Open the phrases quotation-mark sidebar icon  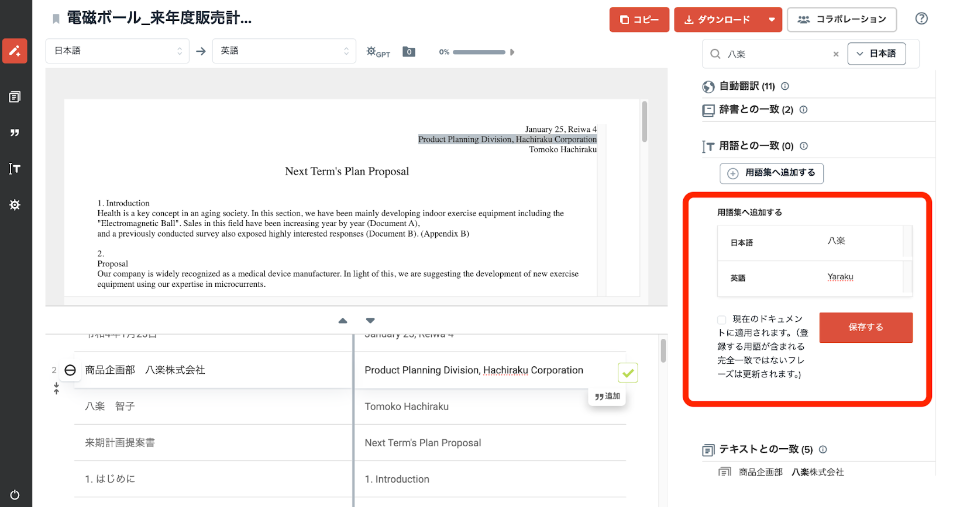15,133
